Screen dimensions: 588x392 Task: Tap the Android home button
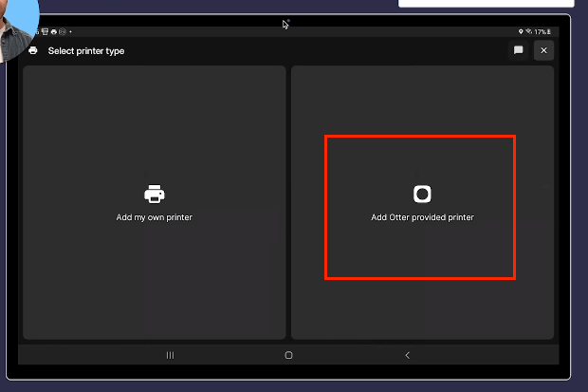point(288,355)
